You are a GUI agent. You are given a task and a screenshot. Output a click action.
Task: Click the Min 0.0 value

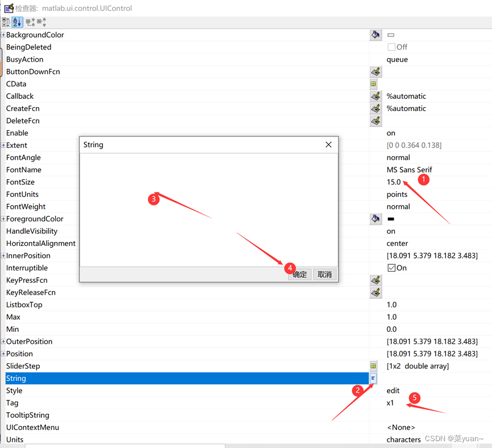(391, 329)
